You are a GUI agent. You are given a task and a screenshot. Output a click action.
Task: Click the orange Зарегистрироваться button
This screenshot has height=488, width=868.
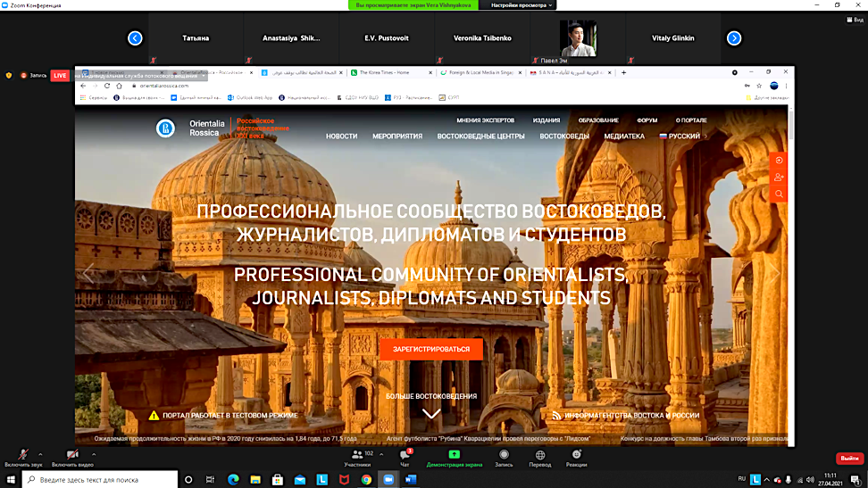coord(431,349)
